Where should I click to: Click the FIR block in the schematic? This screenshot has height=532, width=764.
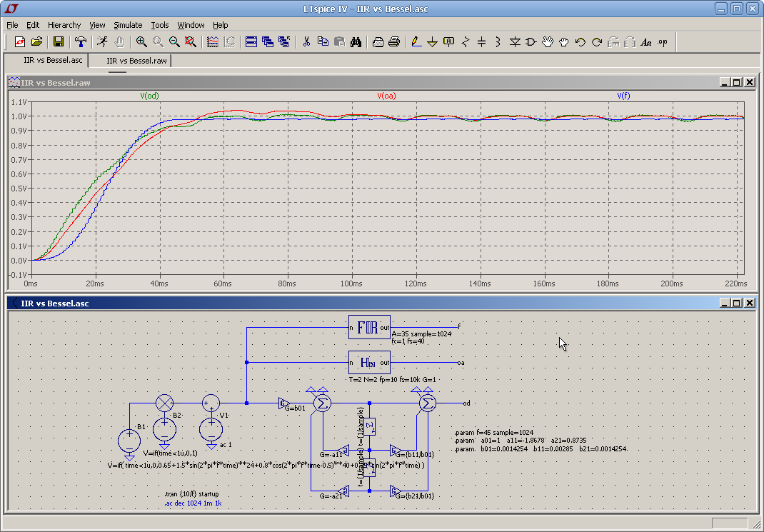tap(368, 328)
